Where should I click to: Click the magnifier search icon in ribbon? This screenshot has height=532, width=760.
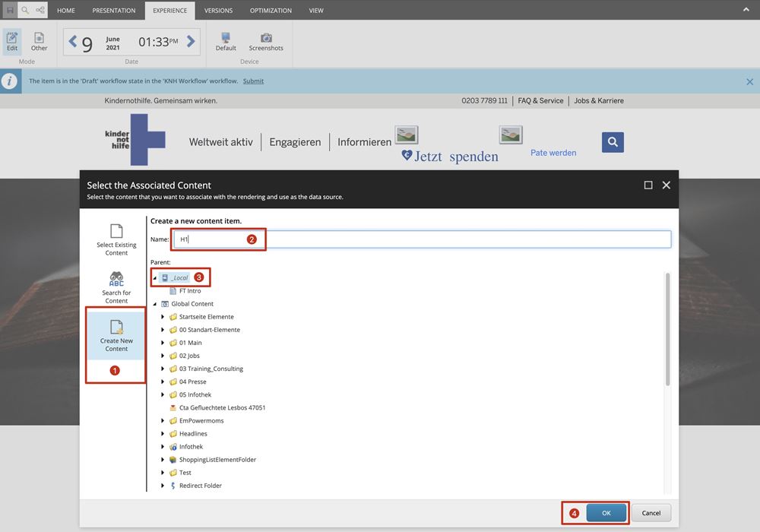[x=25, y=11]
